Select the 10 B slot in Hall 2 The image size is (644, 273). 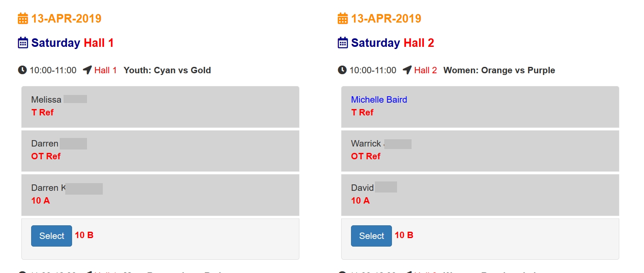pyautogui.click(x=371, y=236)
